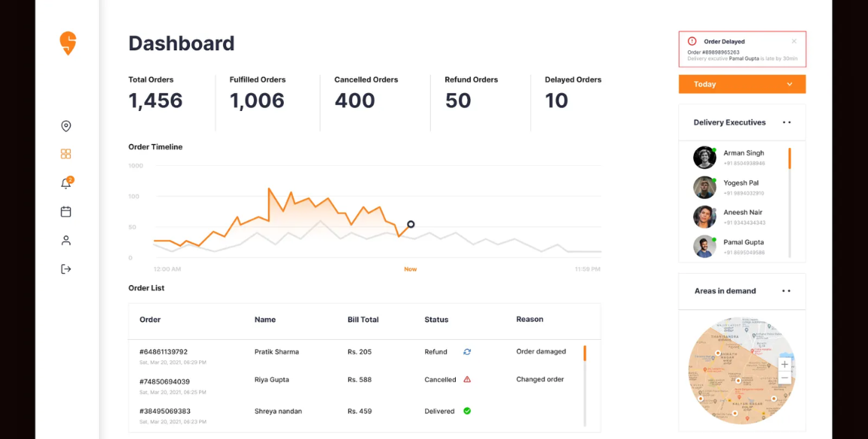
Task: Click the Now label under the timeline
Action: pos(410,269)
